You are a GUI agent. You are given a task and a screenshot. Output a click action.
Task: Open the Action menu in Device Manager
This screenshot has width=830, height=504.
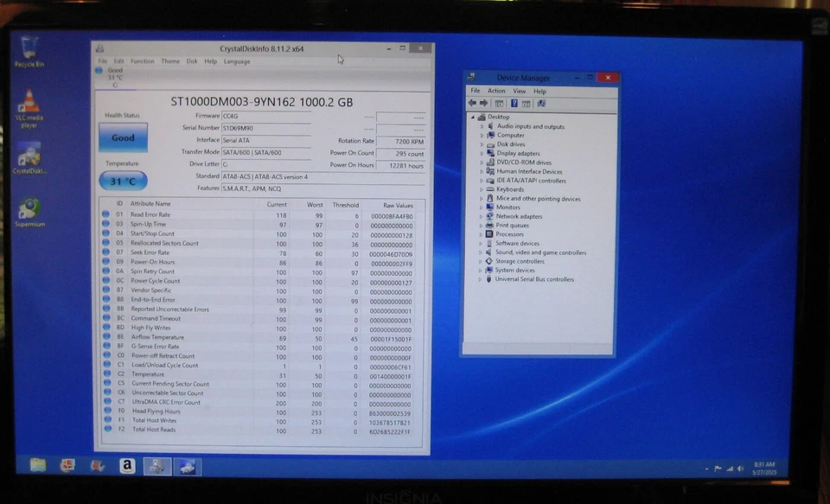(x=496, y=90)
